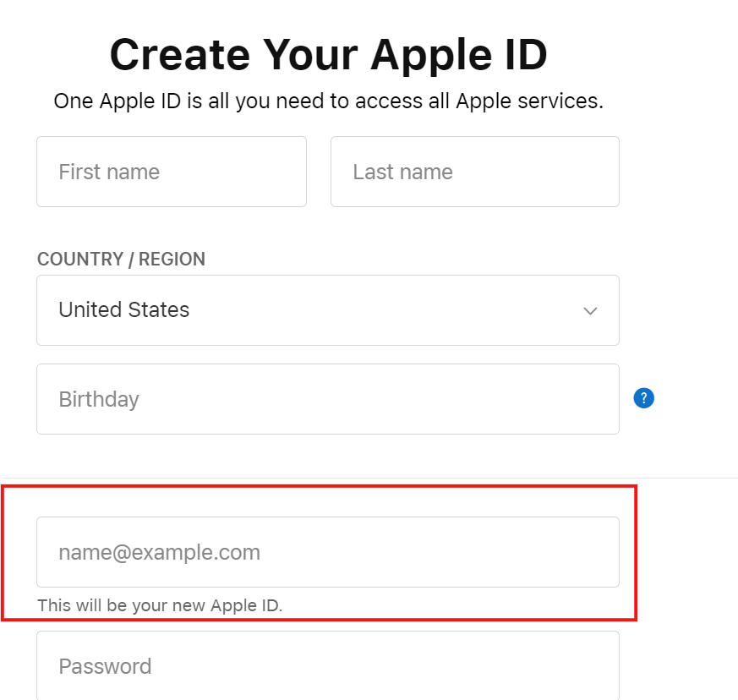Click into the Birthday field

coord(328,399)
